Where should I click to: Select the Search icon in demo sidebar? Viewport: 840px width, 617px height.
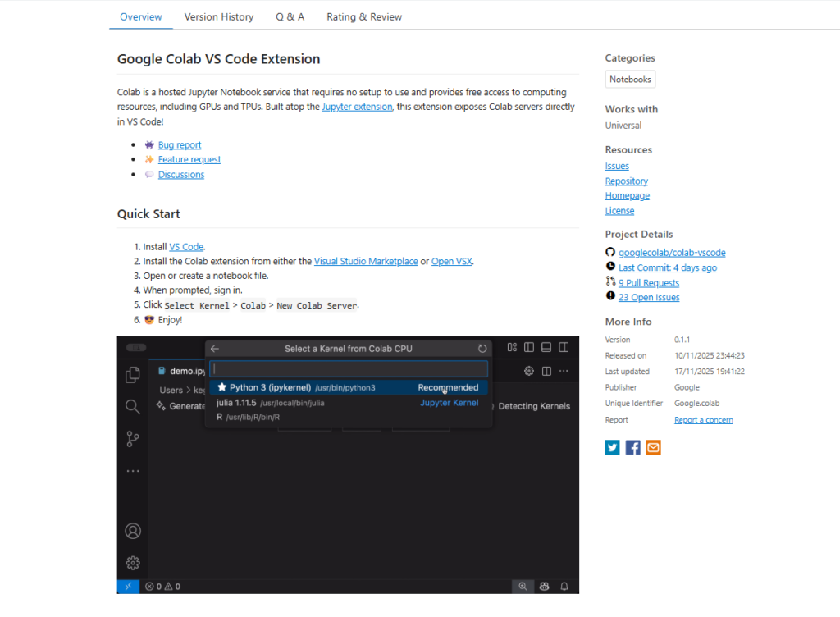click(x=133, y=406)
